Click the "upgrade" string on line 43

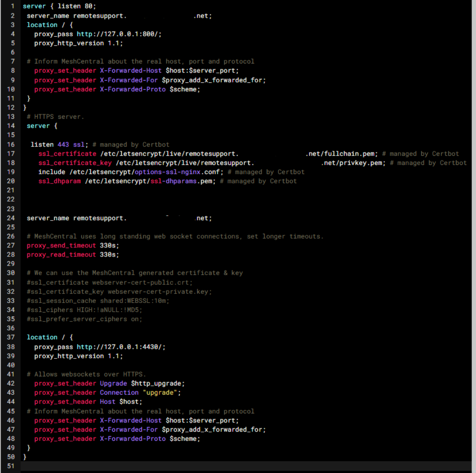(160, 393)
